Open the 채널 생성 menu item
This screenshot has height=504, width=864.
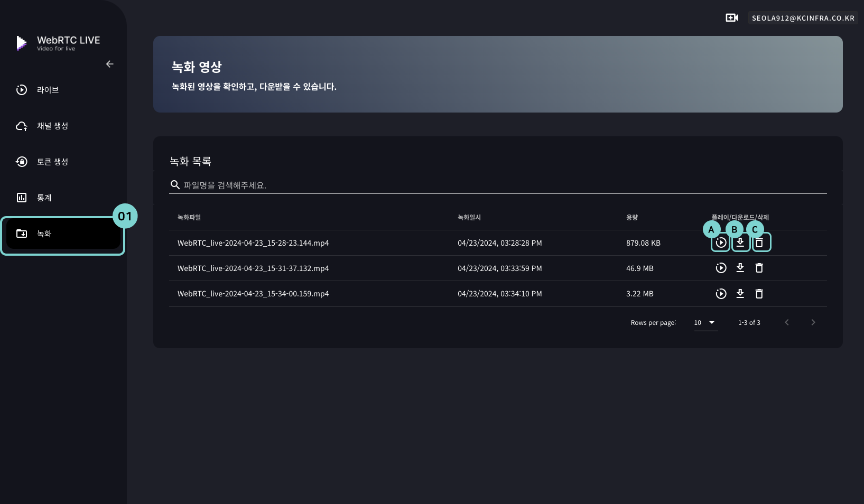click(x=52, y=126)
